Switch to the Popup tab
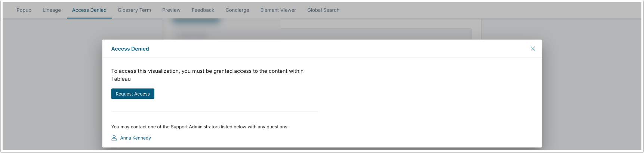Viewport: 644px width, 153px height. coord(24,10)
